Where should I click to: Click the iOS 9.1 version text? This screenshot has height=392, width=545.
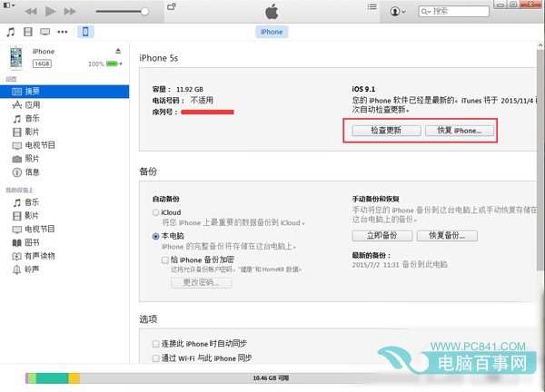pos(363,89)
